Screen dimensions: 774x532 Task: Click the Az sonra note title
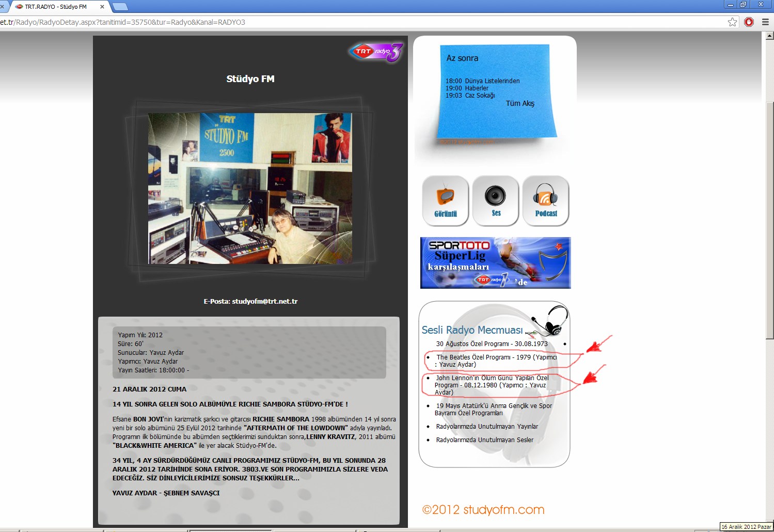pyautogui.click(x=462, y=58)
